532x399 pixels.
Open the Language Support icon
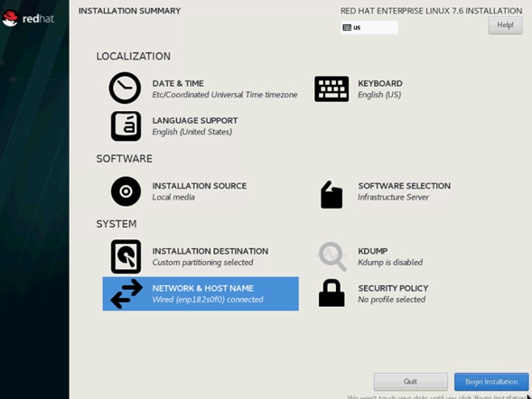click(126, 125)
